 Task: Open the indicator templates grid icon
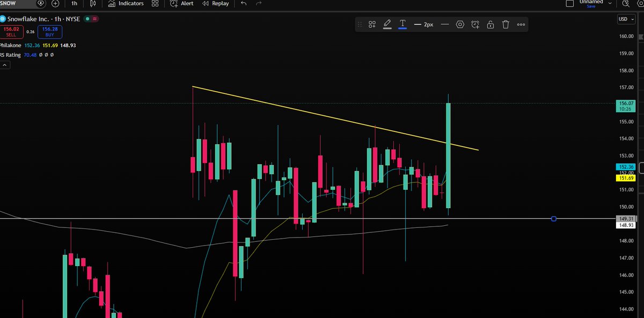(x=155, y=3)
